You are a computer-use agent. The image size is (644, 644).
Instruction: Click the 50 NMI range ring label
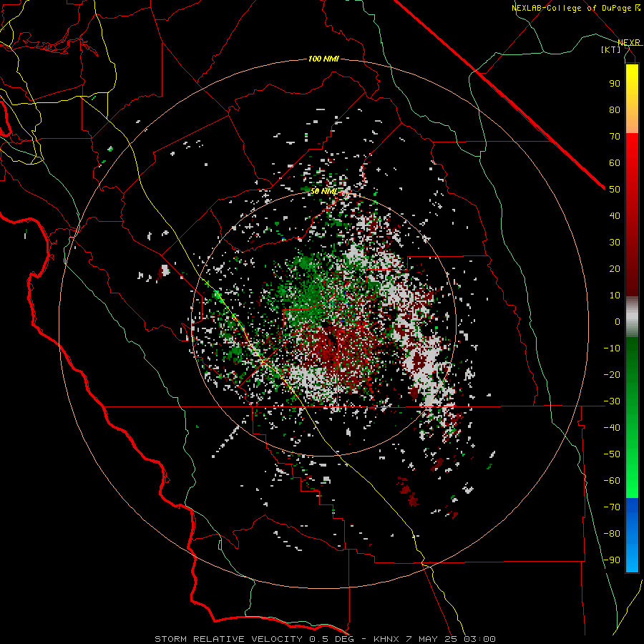323,191
